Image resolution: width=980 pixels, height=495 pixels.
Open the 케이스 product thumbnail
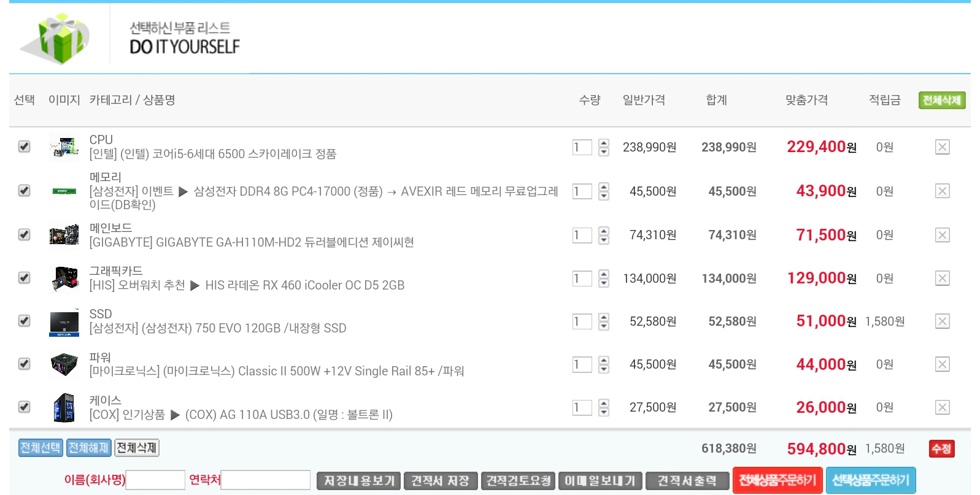point(64,407)
